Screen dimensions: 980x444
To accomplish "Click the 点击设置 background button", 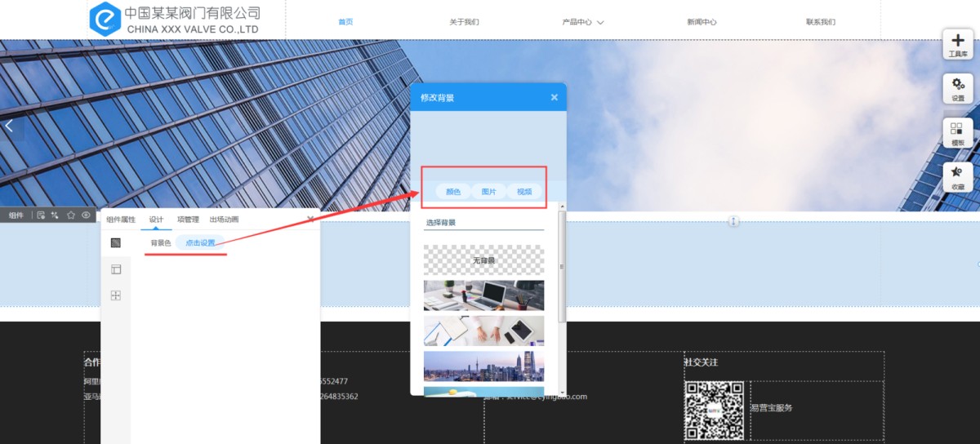I will [200, 243].
